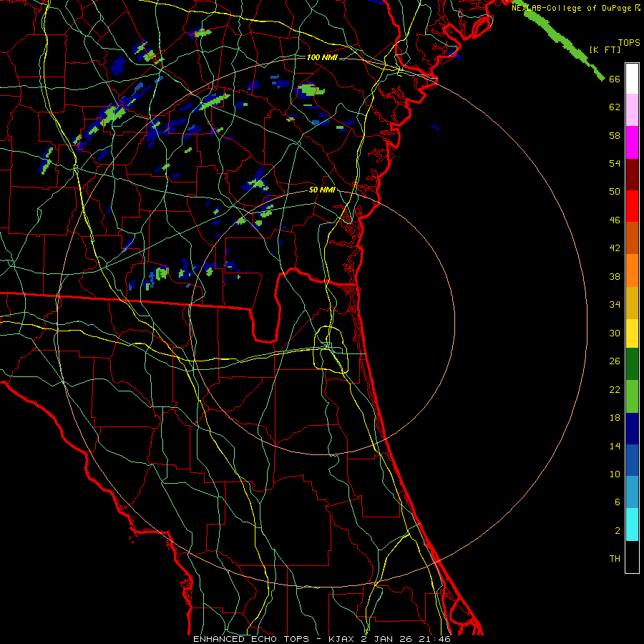Image resolution: width=644 pixels, height=644 pixels.
Task: Click the bright red swatch above 46
Action: coord(632,206)
